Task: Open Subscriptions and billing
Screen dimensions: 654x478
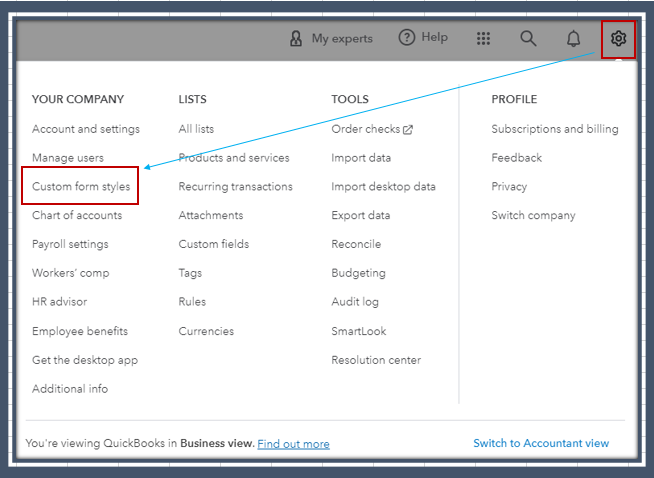Action: [555, 129]
